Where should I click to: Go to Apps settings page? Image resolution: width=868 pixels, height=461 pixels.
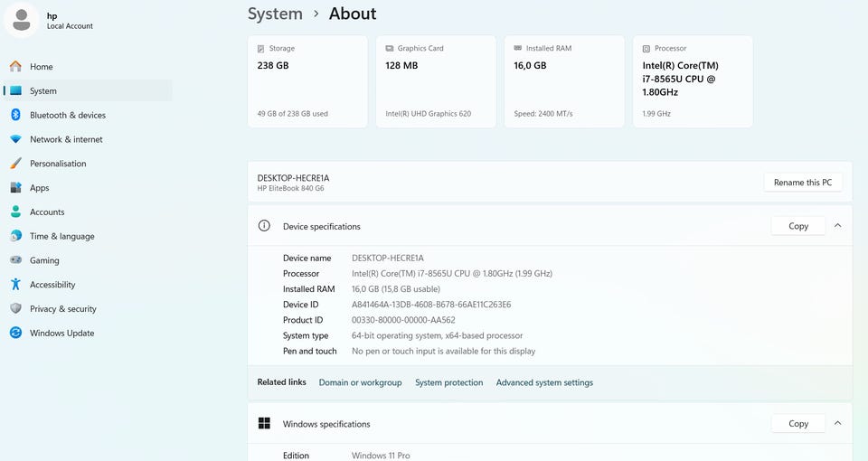point(39,188)
